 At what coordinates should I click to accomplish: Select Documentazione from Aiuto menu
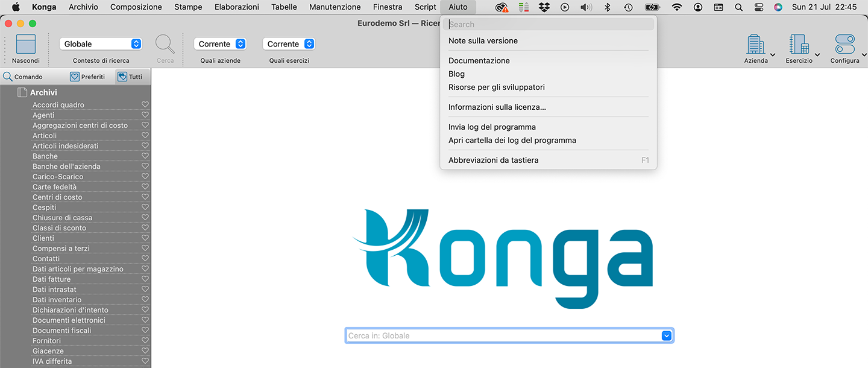point(479,60)
